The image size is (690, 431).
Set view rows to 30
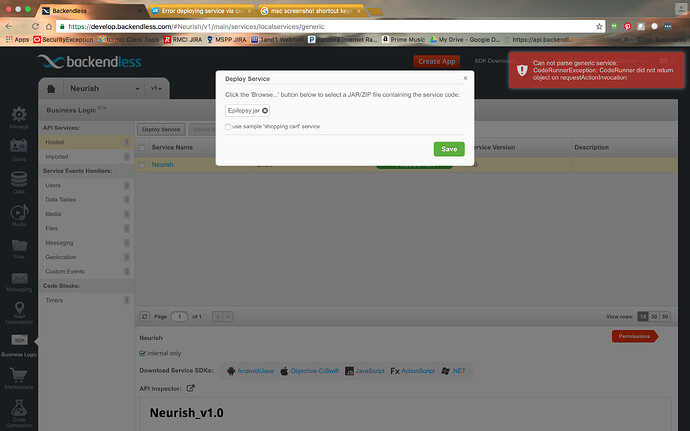(x=654, y=317)
